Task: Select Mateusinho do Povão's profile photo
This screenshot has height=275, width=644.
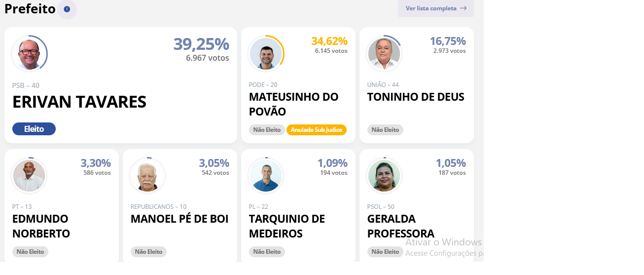Action: coord(266,54)
